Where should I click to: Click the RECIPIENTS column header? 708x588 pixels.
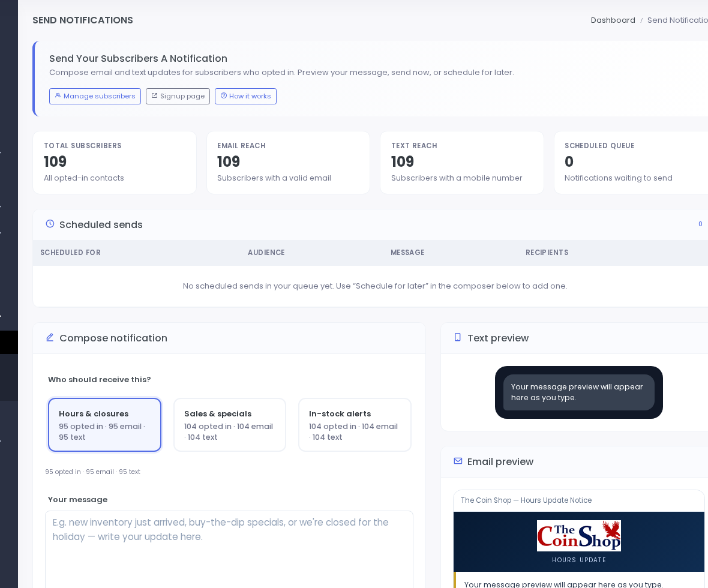(547, 253)
